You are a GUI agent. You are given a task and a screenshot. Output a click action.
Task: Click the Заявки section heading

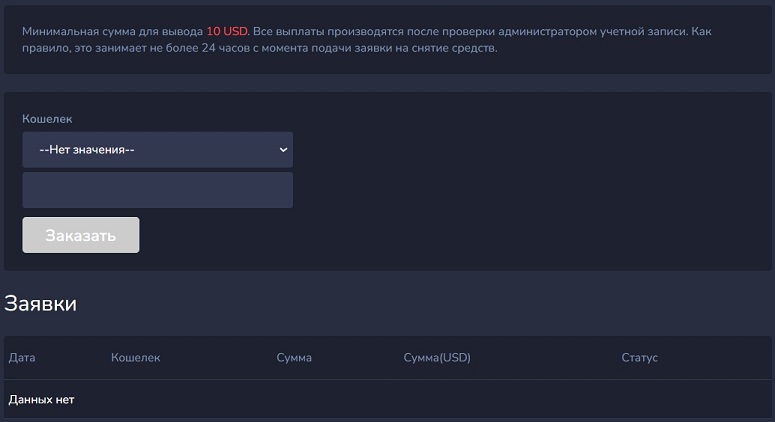pyautogui.click(x=41, y=304)
